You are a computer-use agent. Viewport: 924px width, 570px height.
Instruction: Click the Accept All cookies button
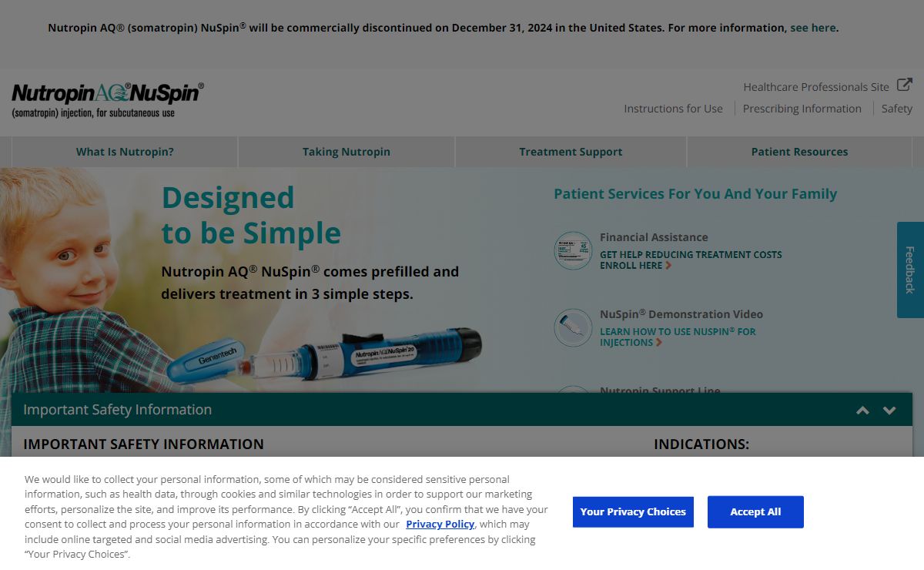755,511
